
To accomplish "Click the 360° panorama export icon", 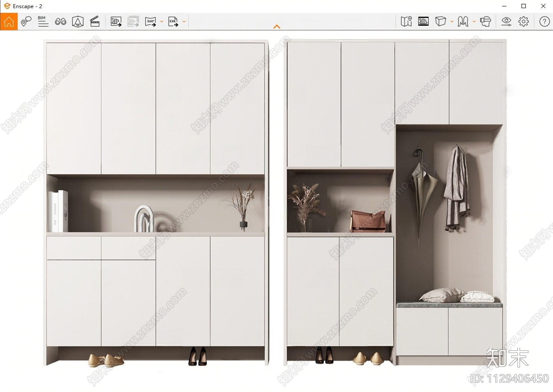I will [x=151, y=21].
